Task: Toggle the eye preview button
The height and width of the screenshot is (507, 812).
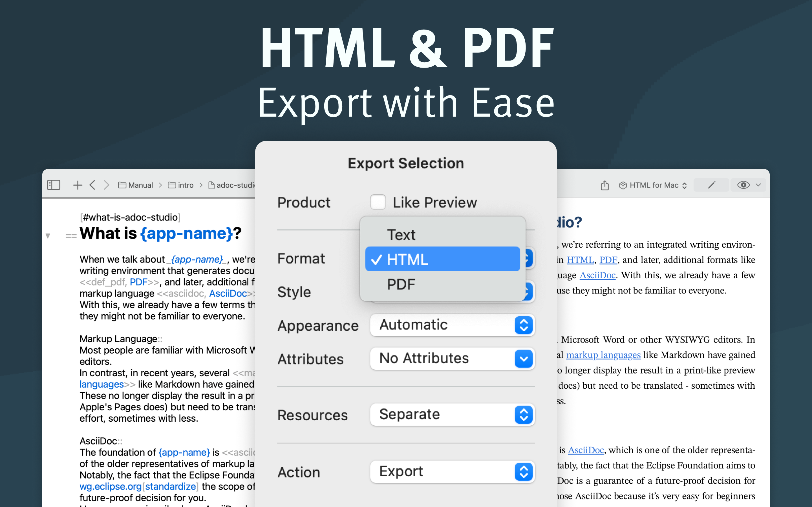Action: 743,185
